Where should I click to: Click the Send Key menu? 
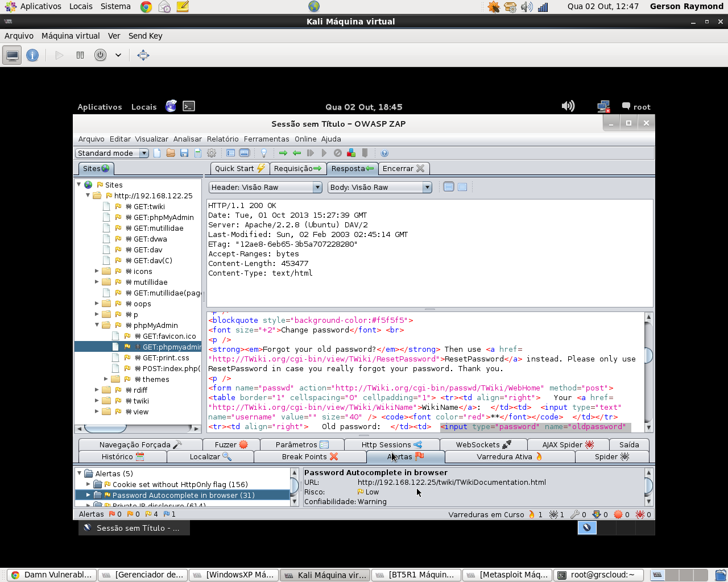pyautogui.click(x=145, y=36)
